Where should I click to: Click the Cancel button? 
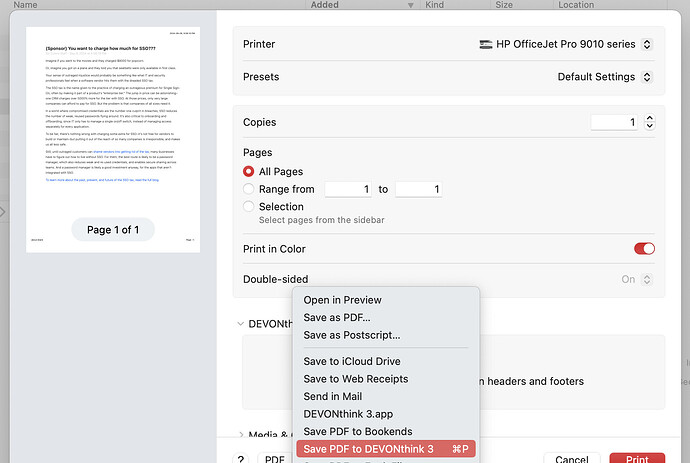point(571,459)
